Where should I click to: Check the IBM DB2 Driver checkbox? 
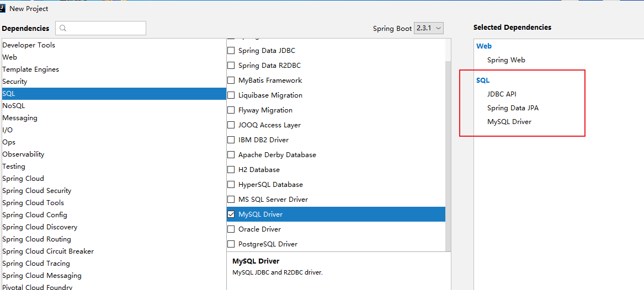[x=231, y=140]
